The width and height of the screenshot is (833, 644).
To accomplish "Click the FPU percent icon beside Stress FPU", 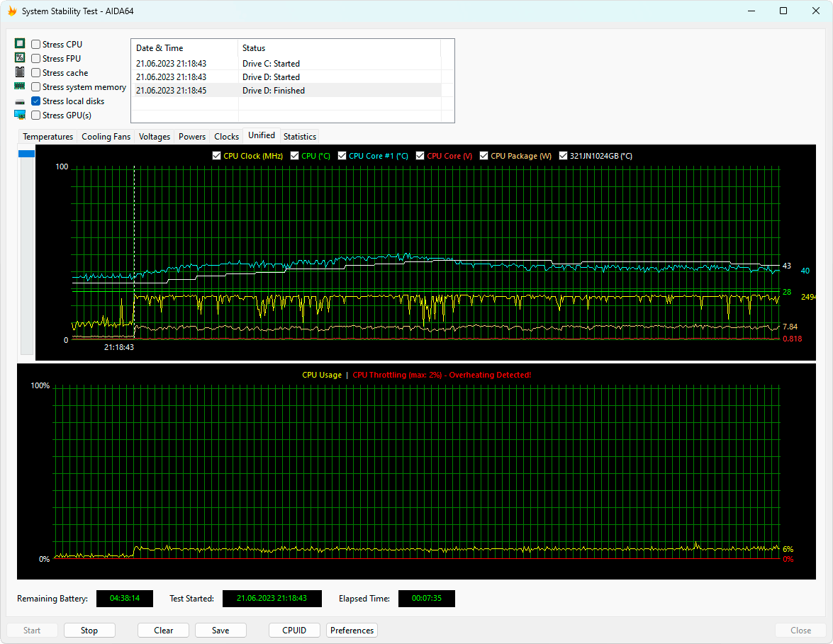I will [x=20, y=58].
